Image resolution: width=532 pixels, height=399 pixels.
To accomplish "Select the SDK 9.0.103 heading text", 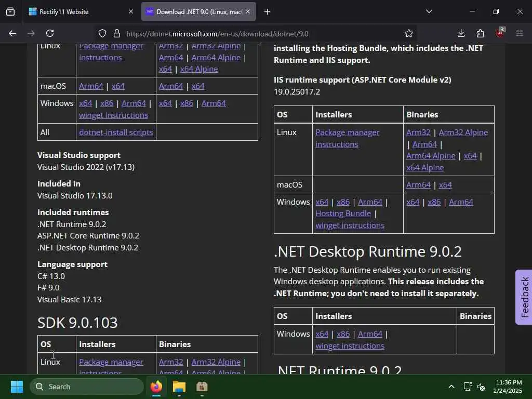I will tap(77, 323).
